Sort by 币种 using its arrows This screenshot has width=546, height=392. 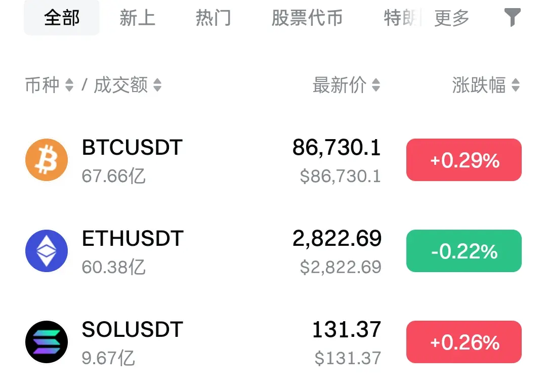(69, 85)
